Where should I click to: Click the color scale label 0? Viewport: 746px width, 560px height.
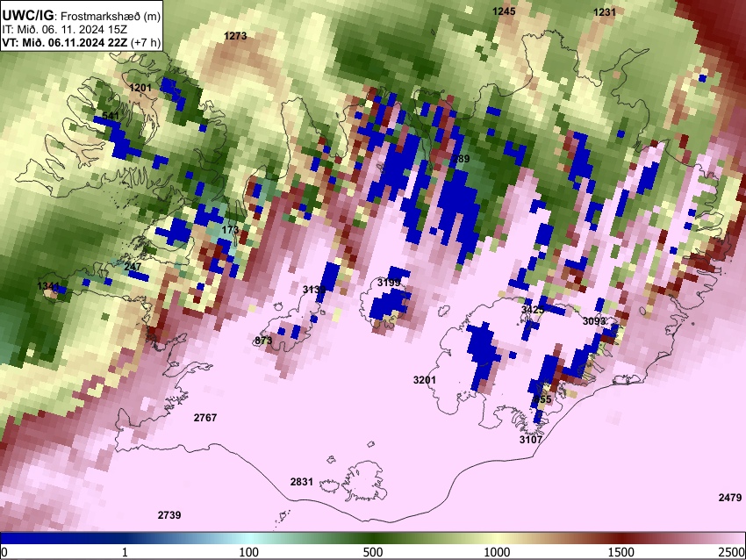(4, 552)
